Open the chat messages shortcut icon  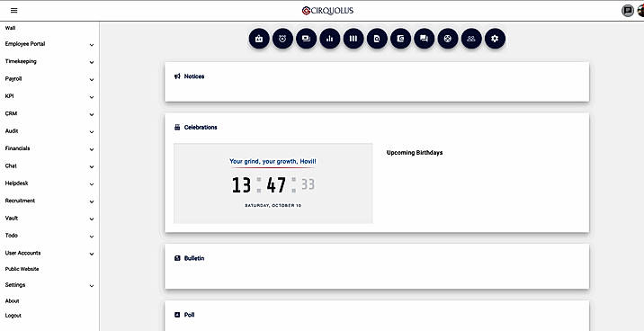(x=425, y=39)
